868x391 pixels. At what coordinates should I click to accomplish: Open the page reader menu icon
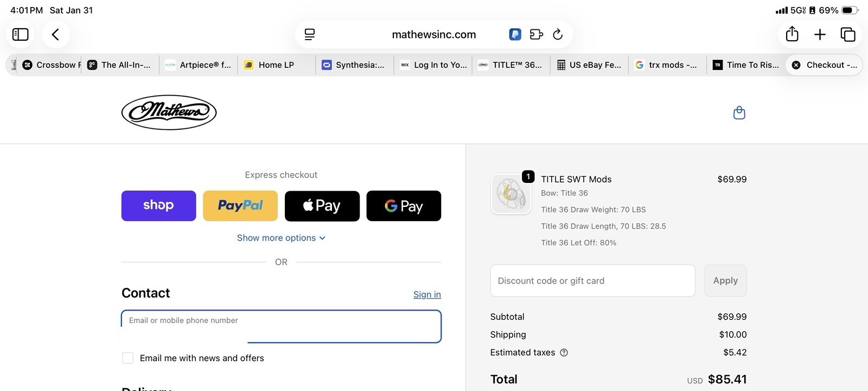(x=310, y=34)
